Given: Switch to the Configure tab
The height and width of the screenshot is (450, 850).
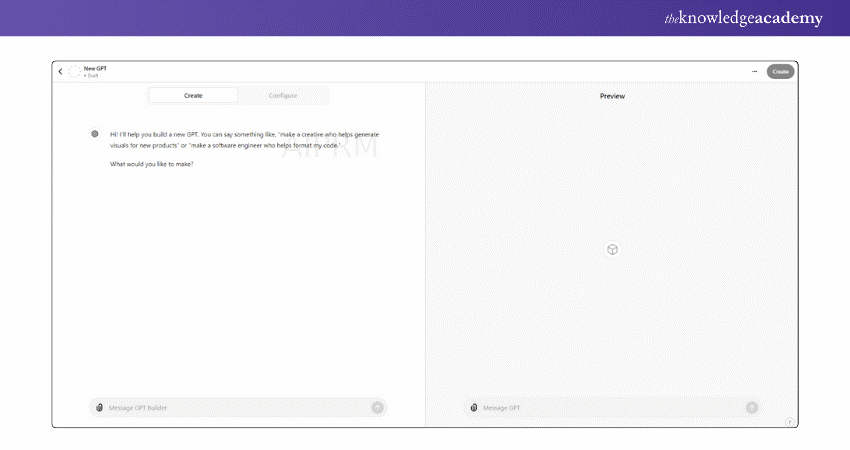Looking at the screenshot, I should [282, 95].
